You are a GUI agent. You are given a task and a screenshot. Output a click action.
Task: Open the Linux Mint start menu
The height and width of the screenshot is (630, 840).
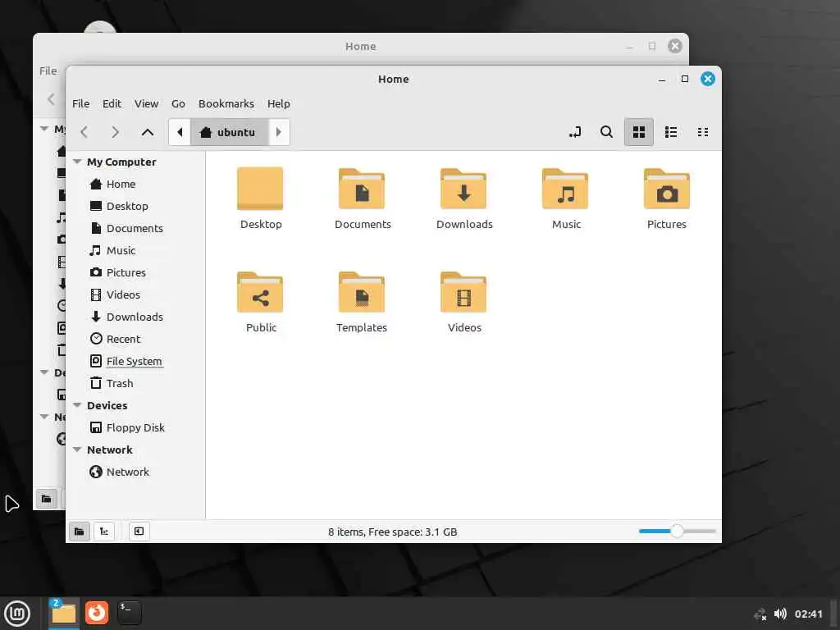17,613
